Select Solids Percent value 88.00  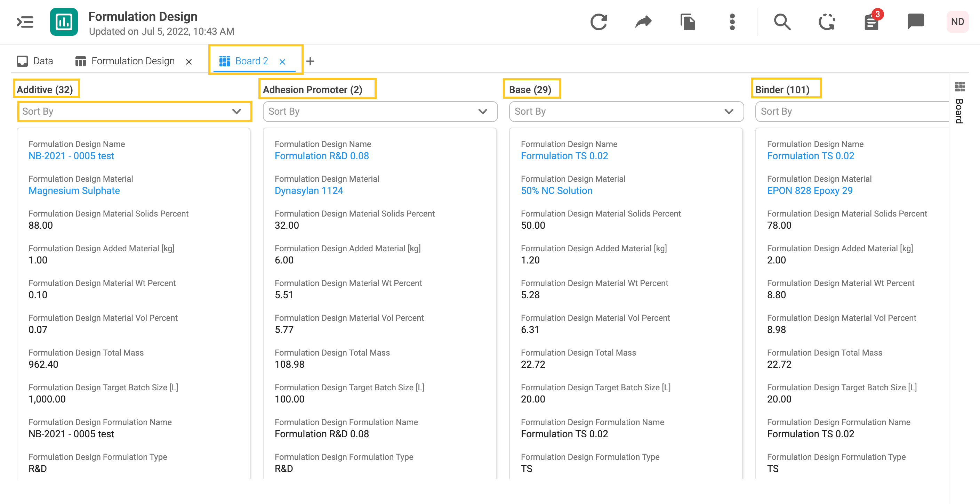point(41,226)
